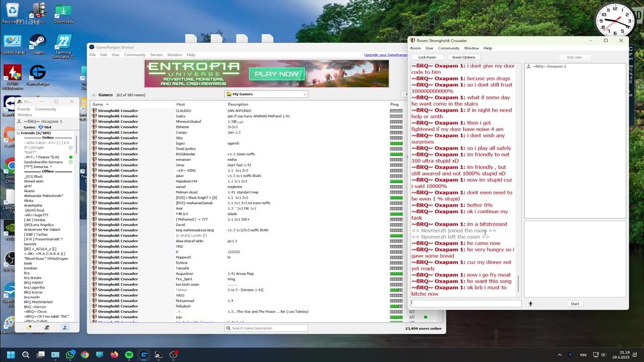Select ~BRQ~ Oxapam 1 in room user list
This screenshot has width=644, height=362.
[x=548, y=66]
